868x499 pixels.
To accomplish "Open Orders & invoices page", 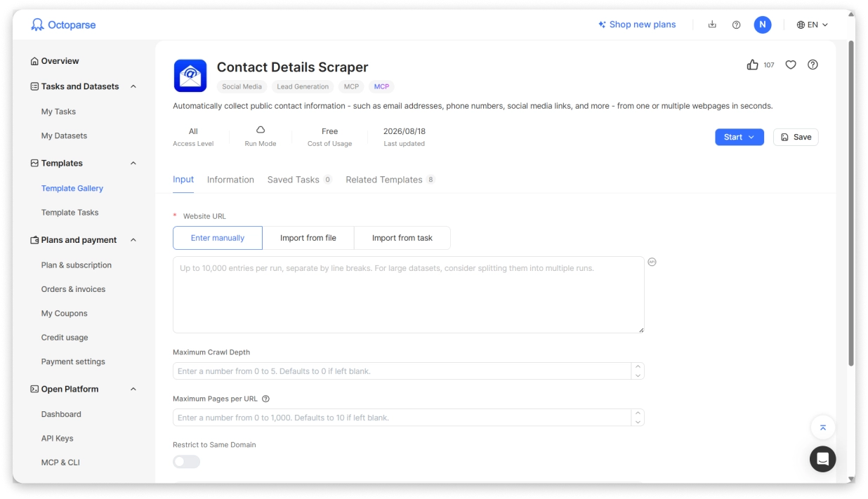I will tap(73, 289).
